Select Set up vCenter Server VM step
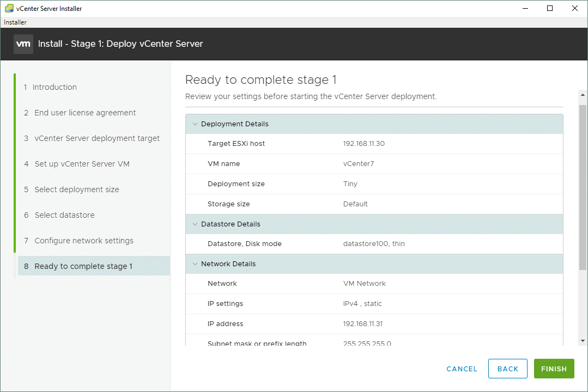 (x=82, y=164)
